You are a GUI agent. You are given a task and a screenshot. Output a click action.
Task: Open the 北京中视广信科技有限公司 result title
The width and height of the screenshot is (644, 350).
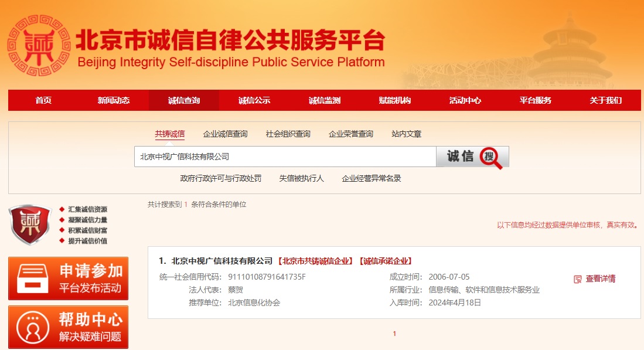[222, 261]
